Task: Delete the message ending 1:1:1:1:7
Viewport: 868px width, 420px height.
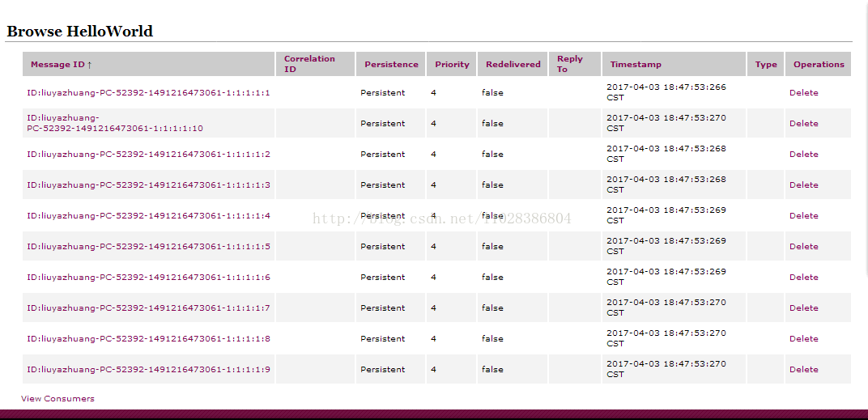Action: coord(804,308)
